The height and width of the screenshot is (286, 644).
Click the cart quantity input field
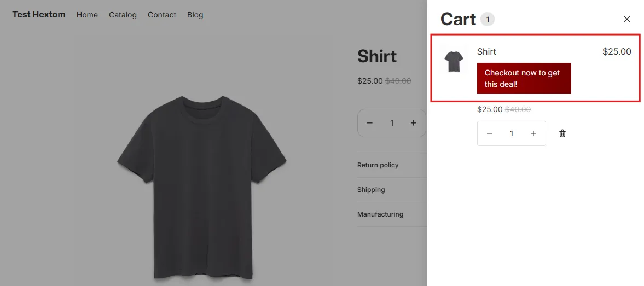pyautogui.click(x=512, y=133)
